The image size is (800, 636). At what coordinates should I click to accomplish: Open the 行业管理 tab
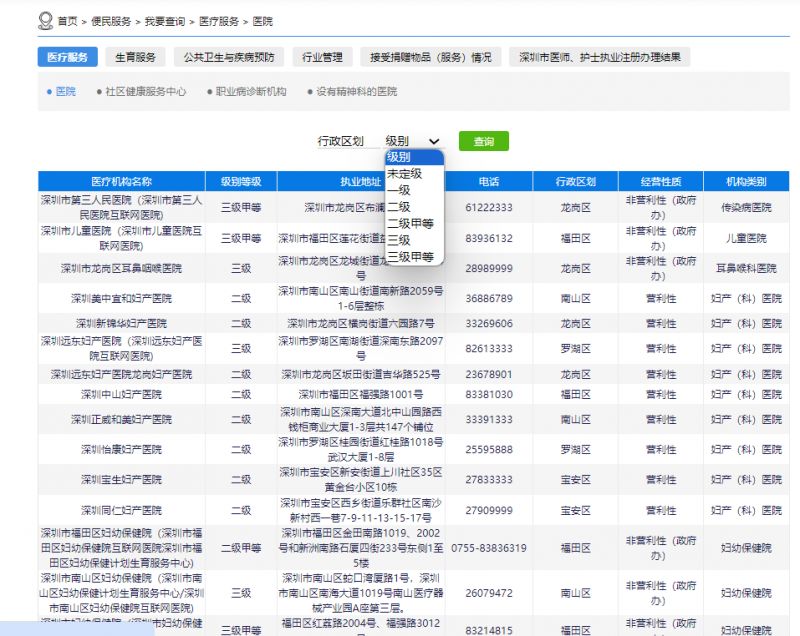tap(322, 57)
